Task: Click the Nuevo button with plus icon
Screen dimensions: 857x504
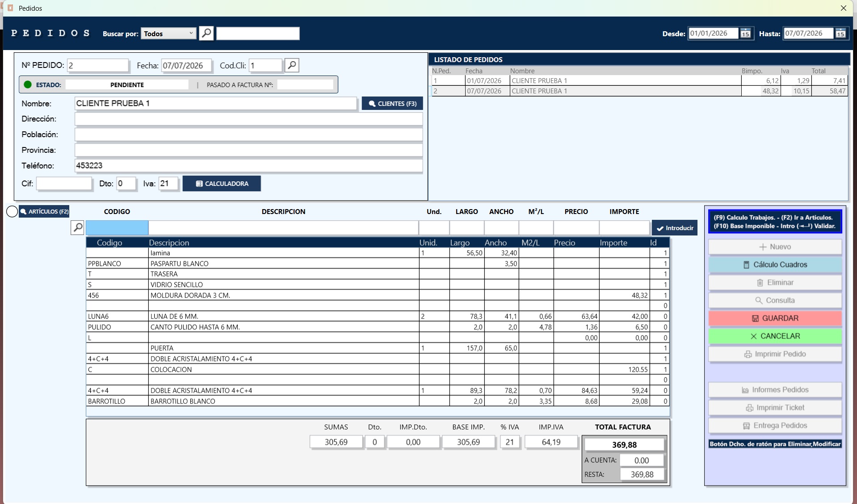Action: [x=775, y=247]
